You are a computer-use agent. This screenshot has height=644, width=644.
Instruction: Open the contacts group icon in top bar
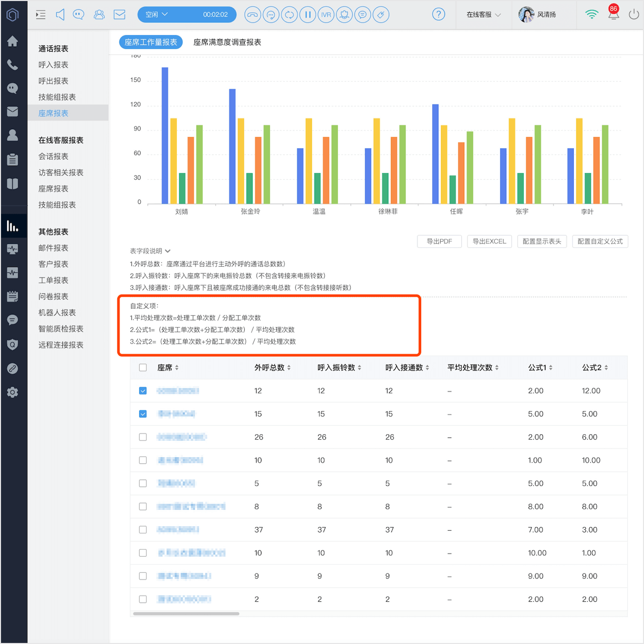(x=99, y=15)
